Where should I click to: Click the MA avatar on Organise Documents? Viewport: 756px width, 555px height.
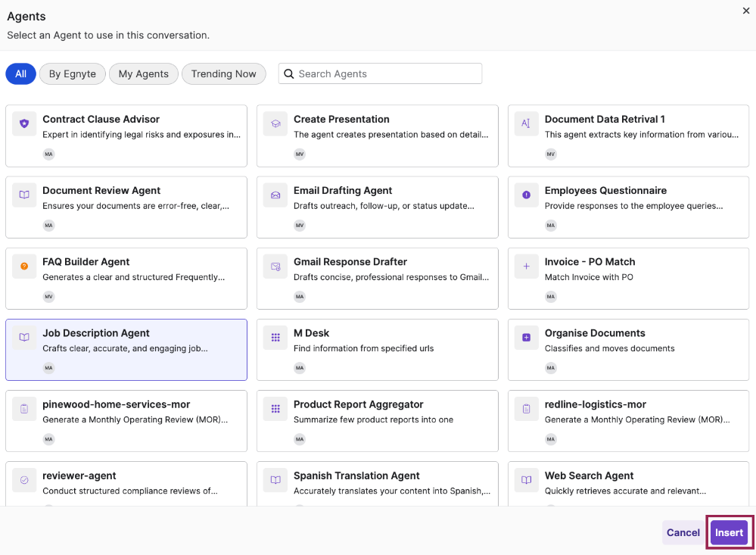tap(551, 368)
